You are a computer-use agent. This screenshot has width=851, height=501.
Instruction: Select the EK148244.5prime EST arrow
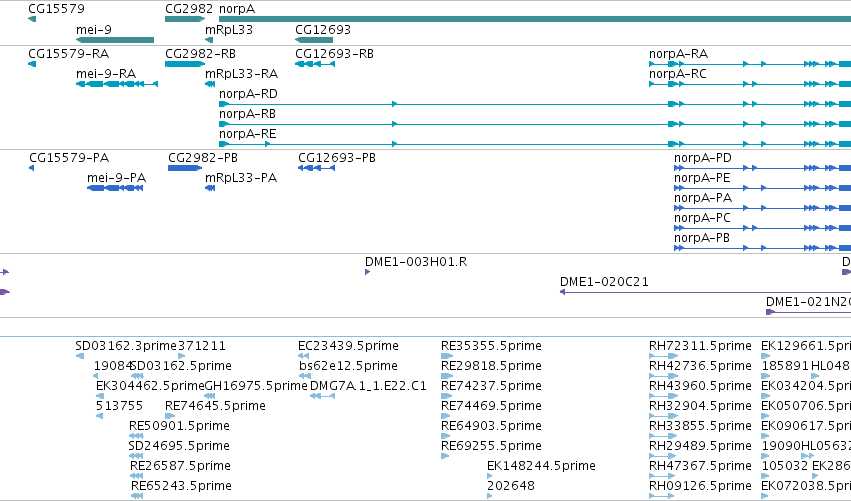click(490, 476)
